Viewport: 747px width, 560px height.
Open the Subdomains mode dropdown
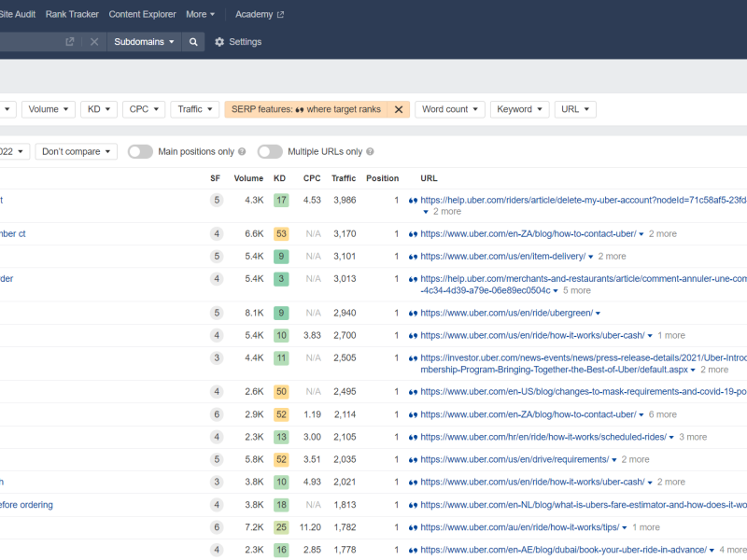coord(144,42)
